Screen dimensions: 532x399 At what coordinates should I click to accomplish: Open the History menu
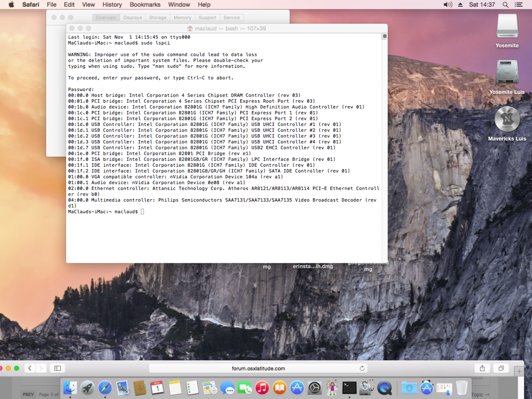[112, 4]
